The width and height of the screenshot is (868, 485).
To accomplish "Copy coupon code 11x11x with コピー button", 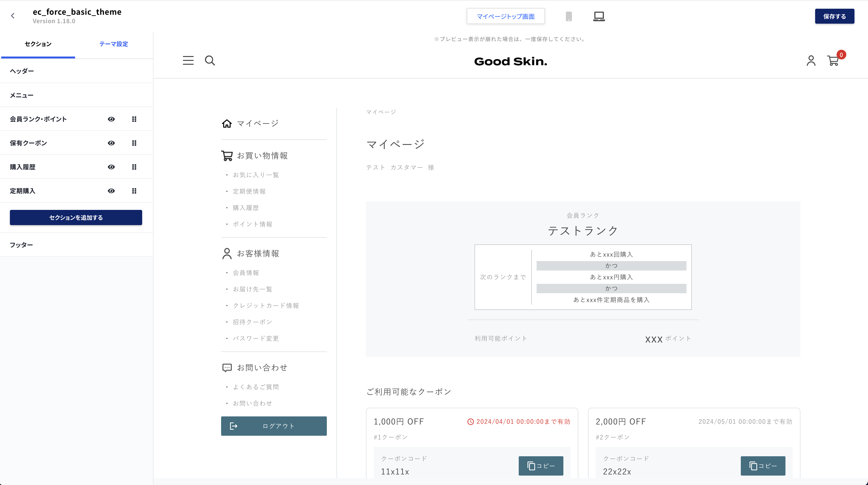I will click(540, 466).
